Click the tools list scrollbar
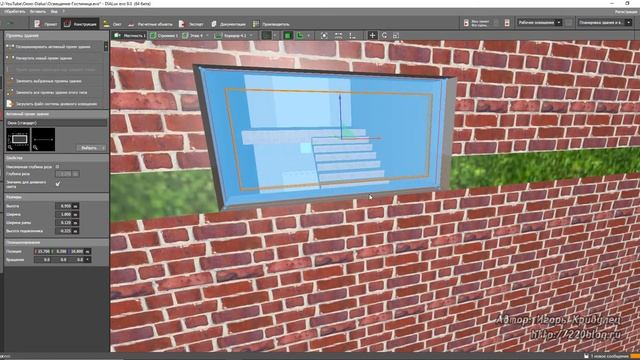Screen dimensions: 640x360 coord(106,47)
